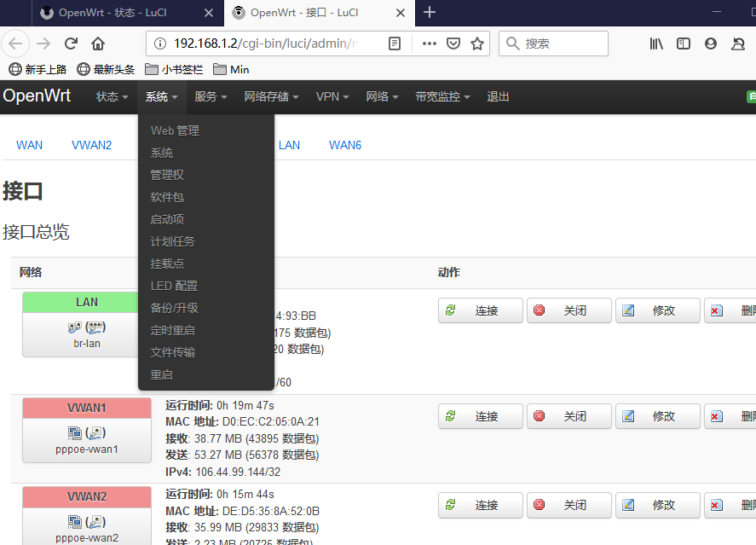The width and height of the screenshot is (756, 545).
Task: Click 关闭 button for VWAN2 interface
Action: (x=569, y=505)
